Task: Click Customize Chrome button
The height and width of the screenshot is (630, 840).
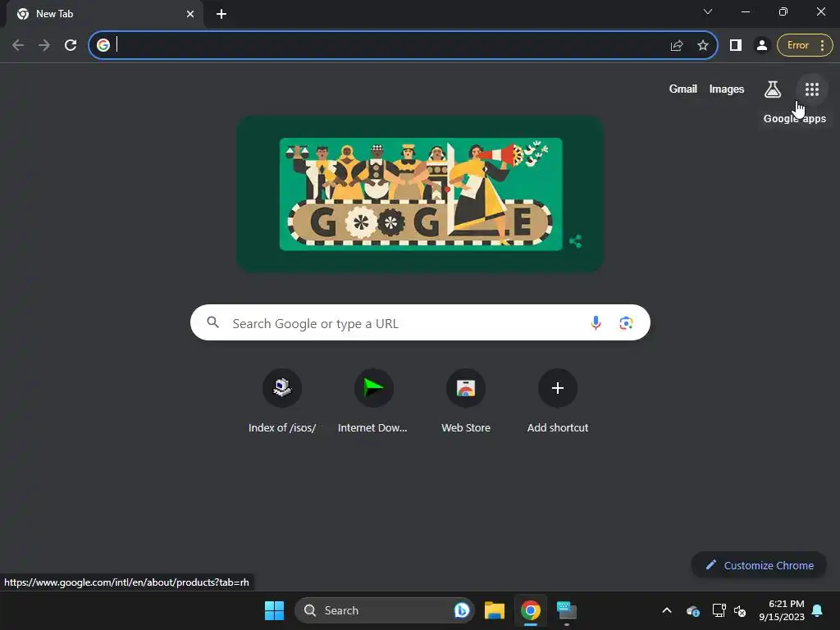Action: tap(759, 565)
